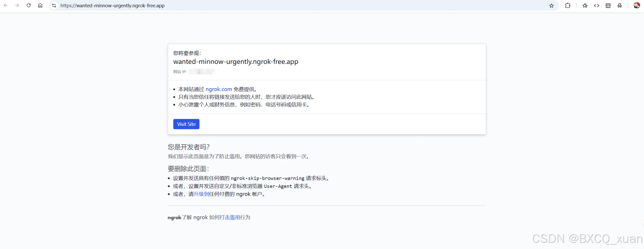
Task: Click the 要删除此页面 heading
Action: (x=188, y=169)
